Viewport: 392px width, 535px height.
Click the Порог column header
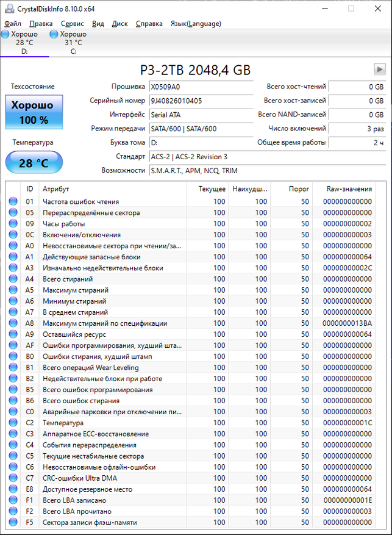[292, 189]
